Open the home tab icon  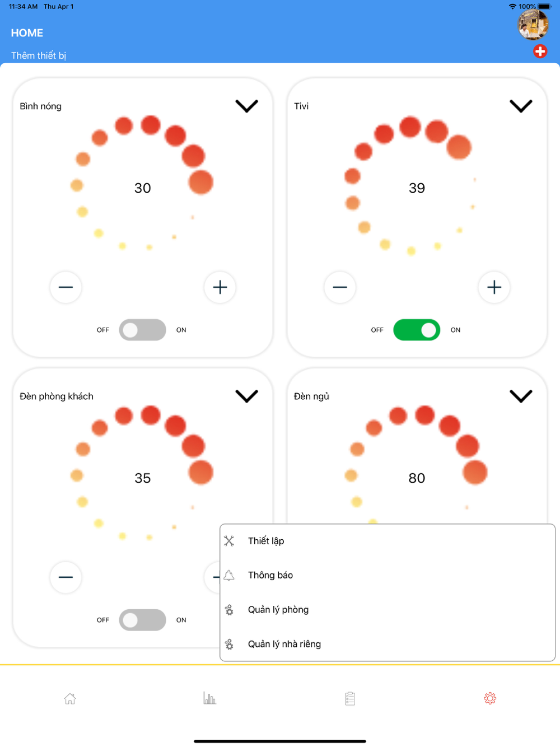(70, 698)
